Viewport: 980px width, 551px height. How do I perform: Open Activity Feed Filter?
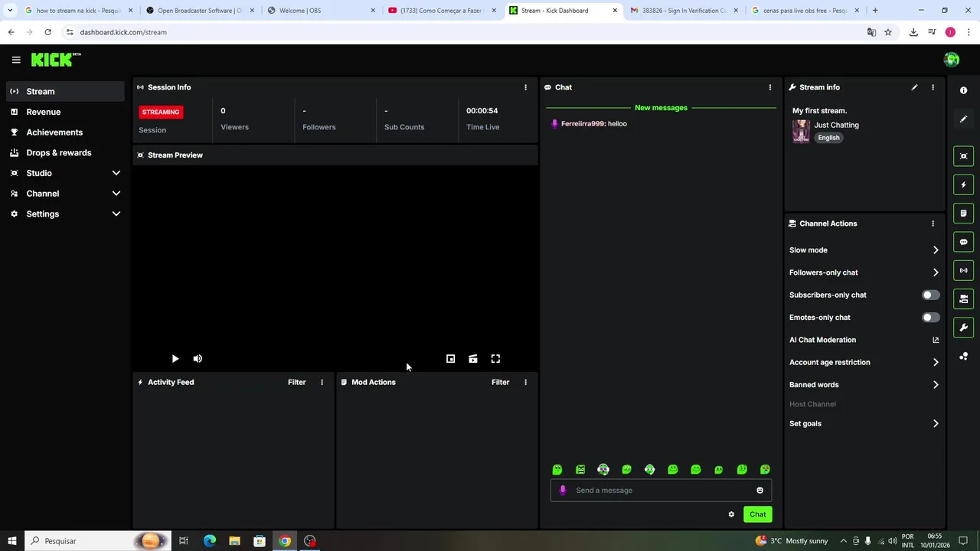(x=296, y=382)
